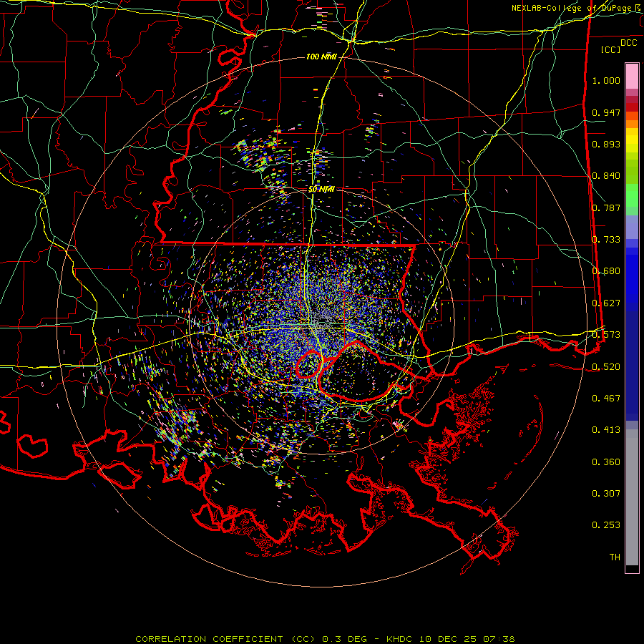This screenshot has width=644, height=644.
Task: Select the 0.840 legend value
Action: click(x=606, y=176)
